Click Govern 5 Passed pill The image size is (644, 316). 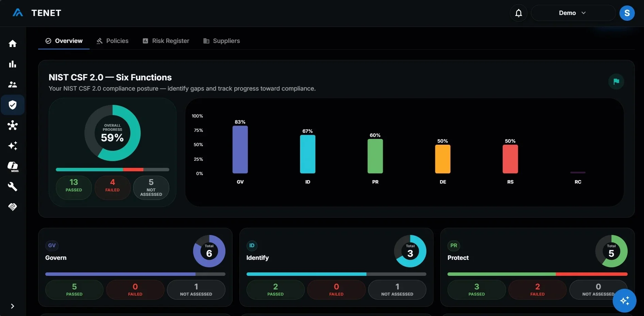click(x=74, y=289)
